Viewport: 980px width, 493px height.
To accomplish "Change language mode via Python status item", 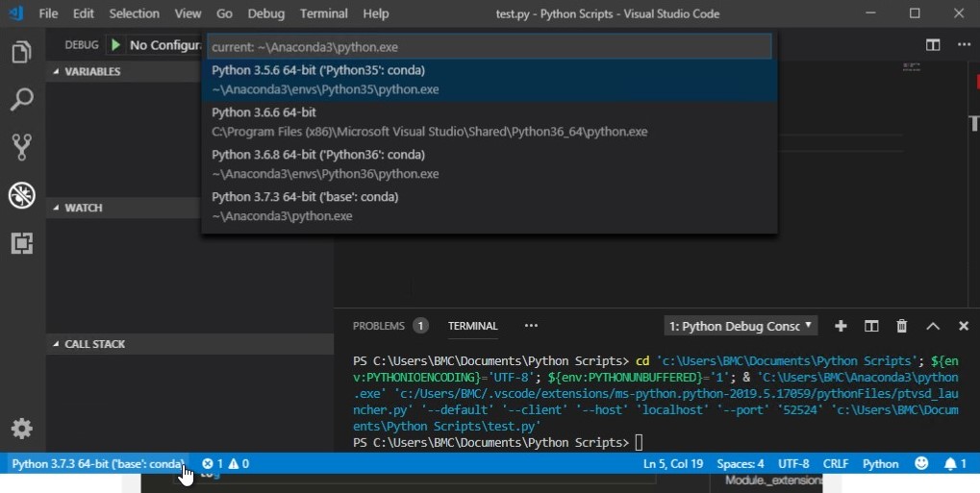I will (x=881, y=463).
